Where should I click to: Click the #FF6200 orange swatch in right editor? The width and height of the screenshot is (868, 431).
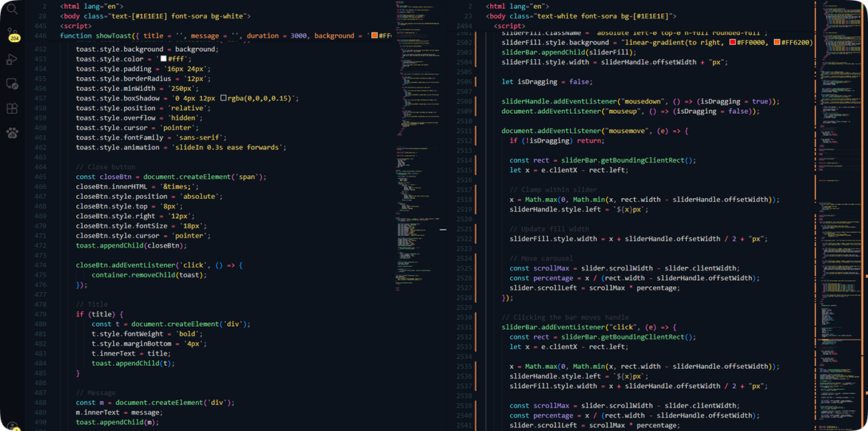click(x=777, y=42)
